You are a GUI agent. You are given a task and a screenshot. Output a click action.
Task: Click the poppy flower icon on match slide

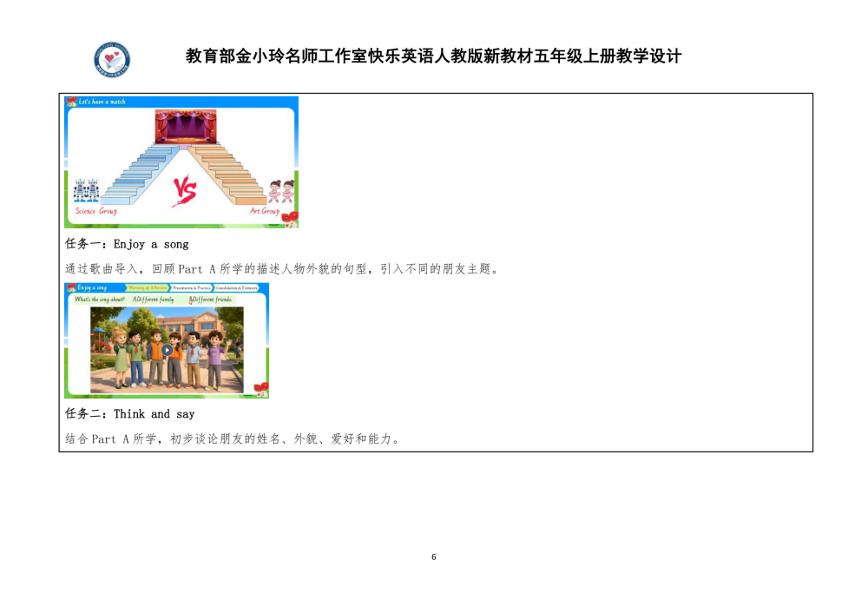coord(290,218)
